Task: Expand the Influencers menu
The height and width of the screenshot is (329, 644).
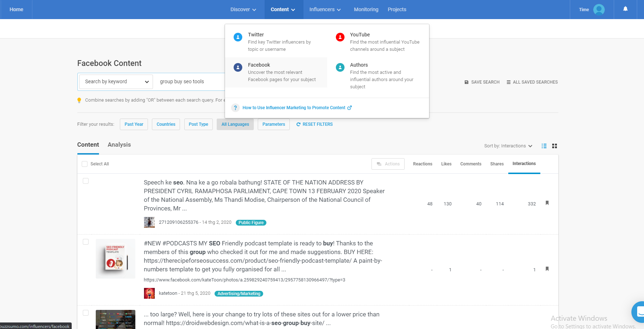Action: point(325,9)
